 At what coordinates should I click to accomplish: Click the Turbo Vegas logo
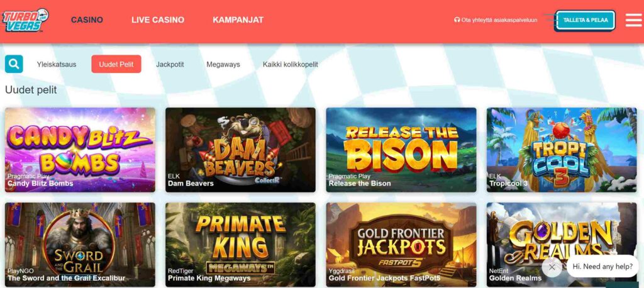pyautogui.click(x=25, y=19)
